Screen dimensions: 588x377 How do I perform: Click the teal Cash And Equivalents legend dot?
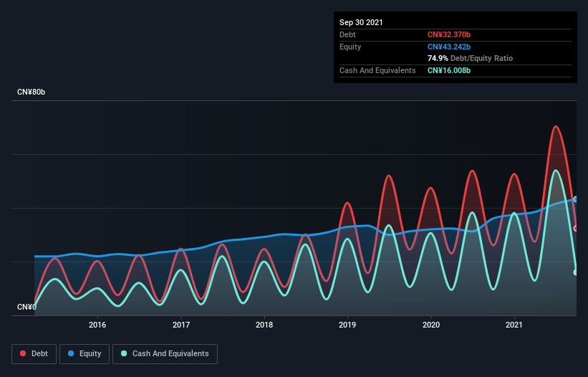pyautogui.click(x=124, y=353)
